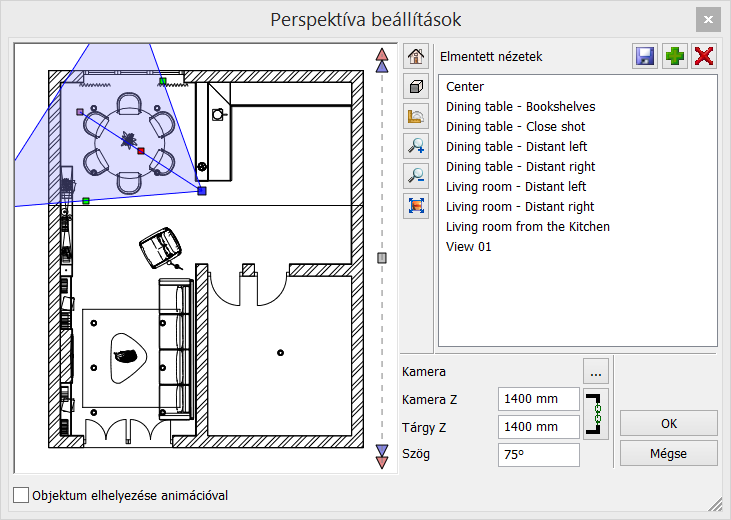
Task: Choose the 'Center' saved view
Action: (x=465, y=87)
